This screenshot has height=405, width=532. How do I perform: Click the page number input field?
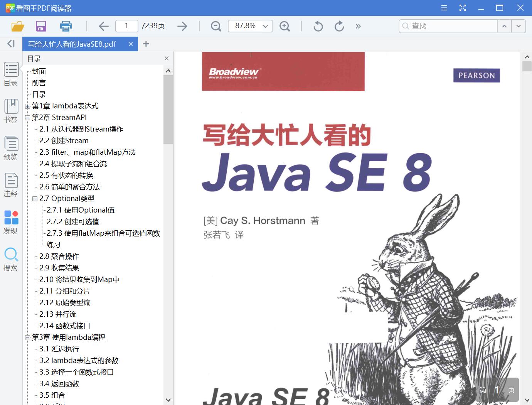[x=126, y=26]
